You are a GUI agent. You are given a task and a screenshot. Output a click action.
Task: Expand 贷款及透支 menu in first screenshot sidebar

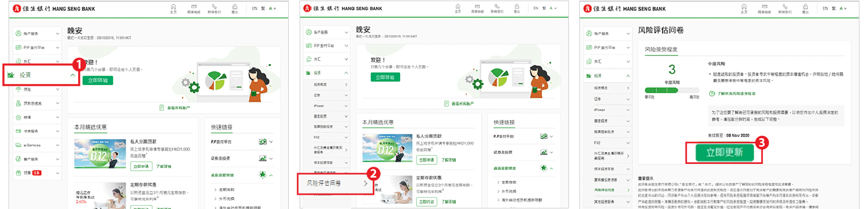pyautogui.click(x=58, y=103)
